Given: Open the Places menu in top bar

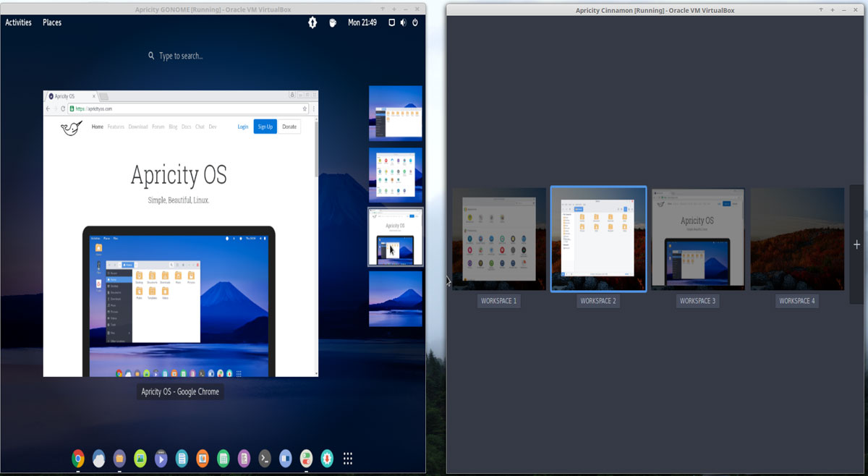Looking at the screenshot, I should coord(52,22).
